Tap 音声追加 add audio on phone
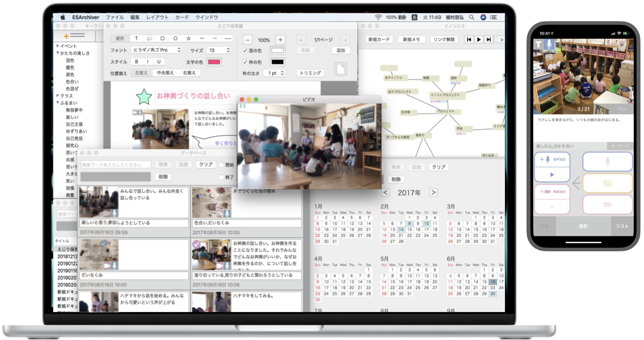Image resolution: width=644 pixels, height=340 pixels. tap(552, 159)
